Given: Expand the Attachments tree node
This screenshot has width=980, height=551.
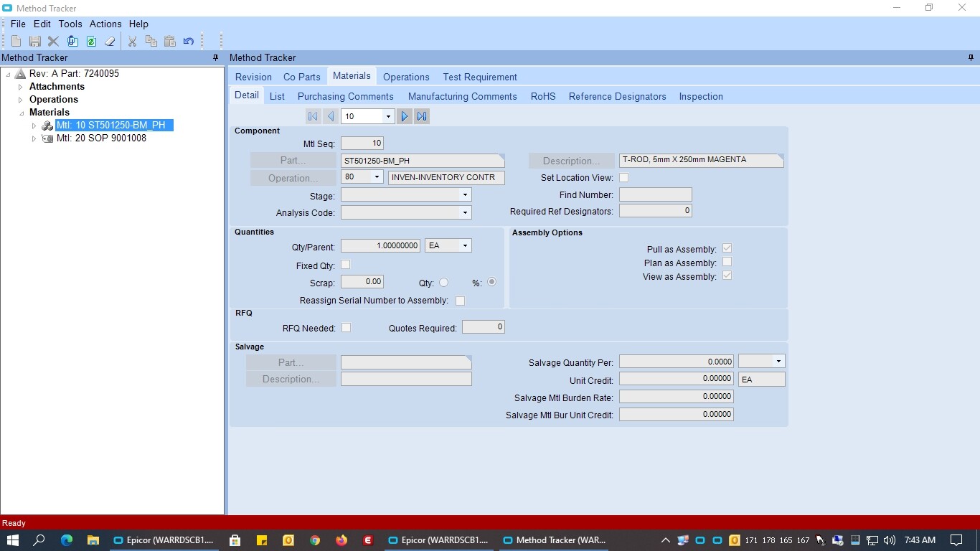Looking at the screenshot, I should [x=21, y=87].
